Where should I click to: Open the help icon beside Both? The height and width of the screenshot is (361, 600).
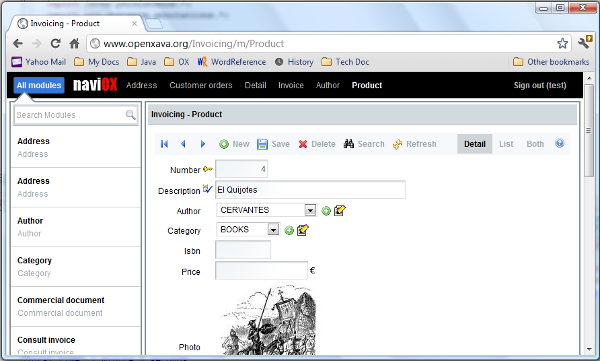559,144
